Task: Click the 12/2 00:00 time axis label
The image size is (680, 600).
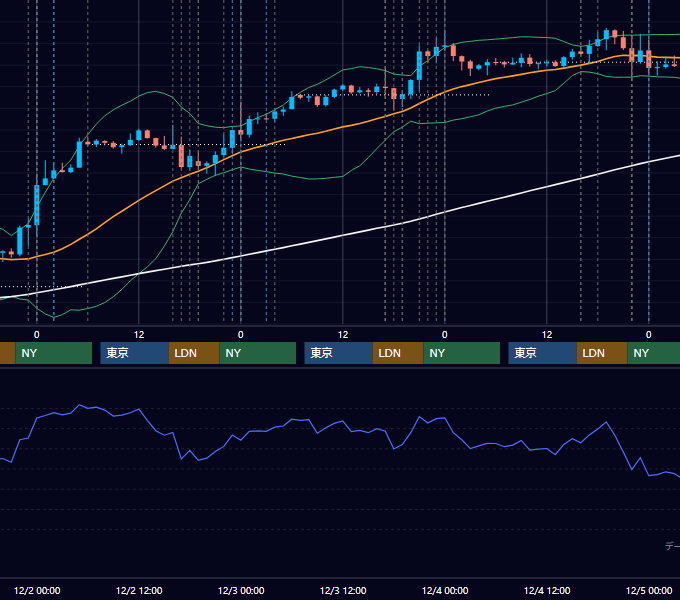Action: pos(37,590)
